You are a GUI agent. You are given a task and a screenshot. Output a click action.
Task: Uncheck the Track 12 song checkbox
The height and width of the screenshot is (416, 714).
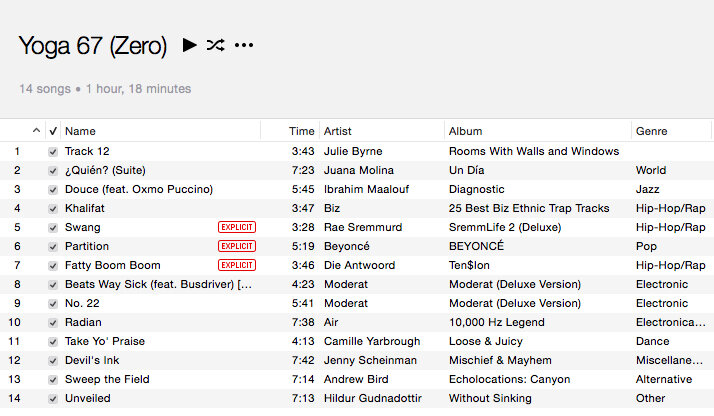coord(53,152)
